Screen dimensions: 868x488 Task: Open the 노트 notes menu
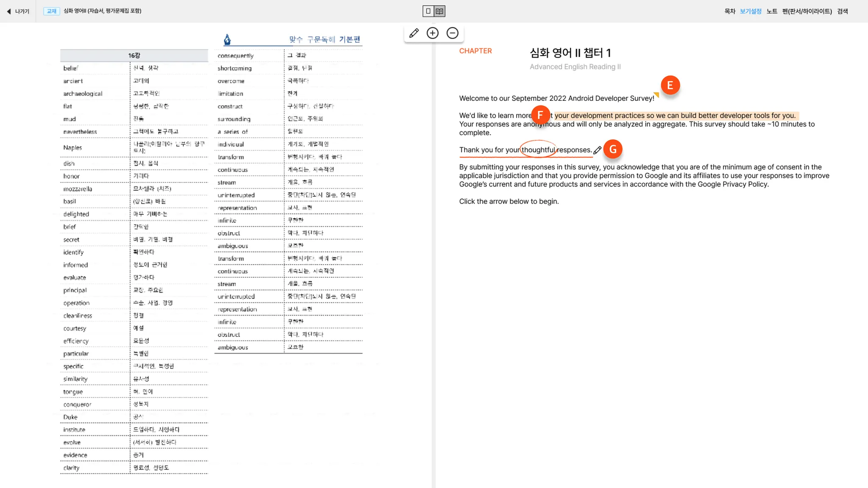pyautogui.click(x=771, y=11)
